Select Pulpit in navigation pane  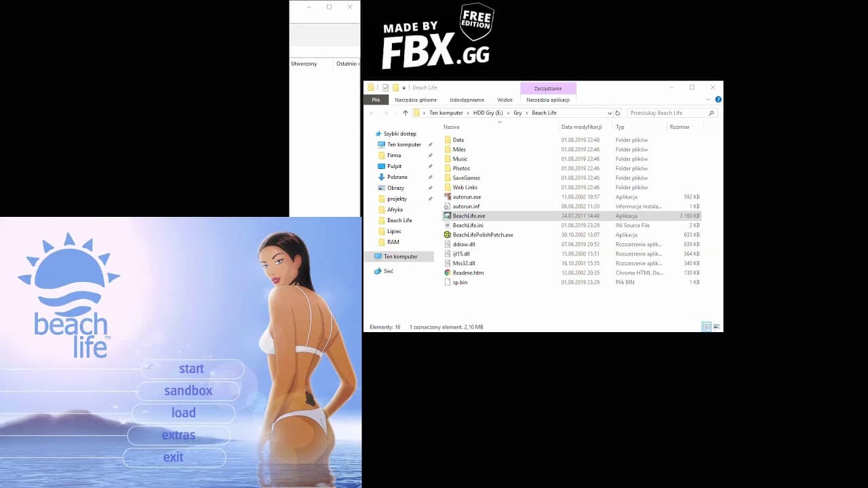pyautogui.click(x=394, y=166)
